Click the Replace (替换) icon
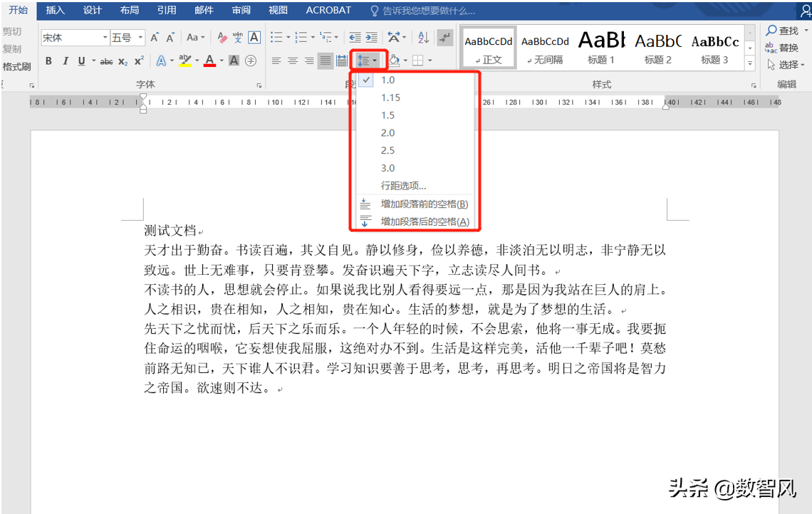This screenshot has width=812, height=514. pos(781,46)
